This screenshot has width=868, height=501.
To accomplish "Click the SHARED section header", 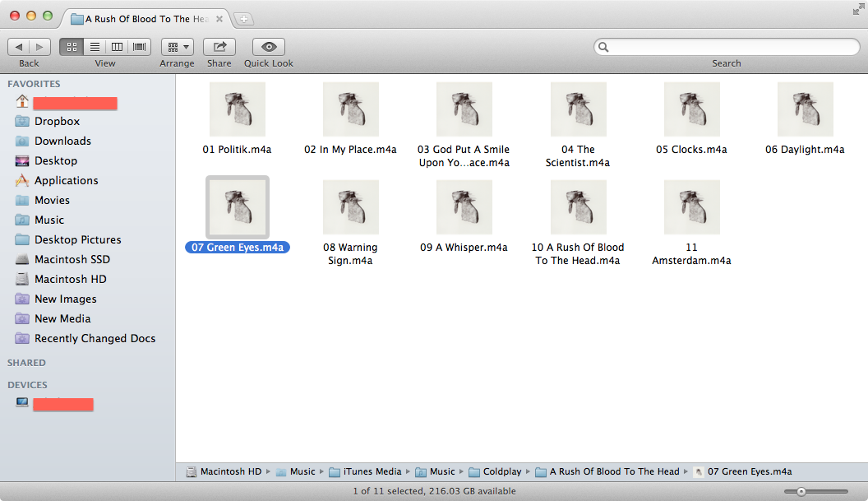I will point(26,363).
